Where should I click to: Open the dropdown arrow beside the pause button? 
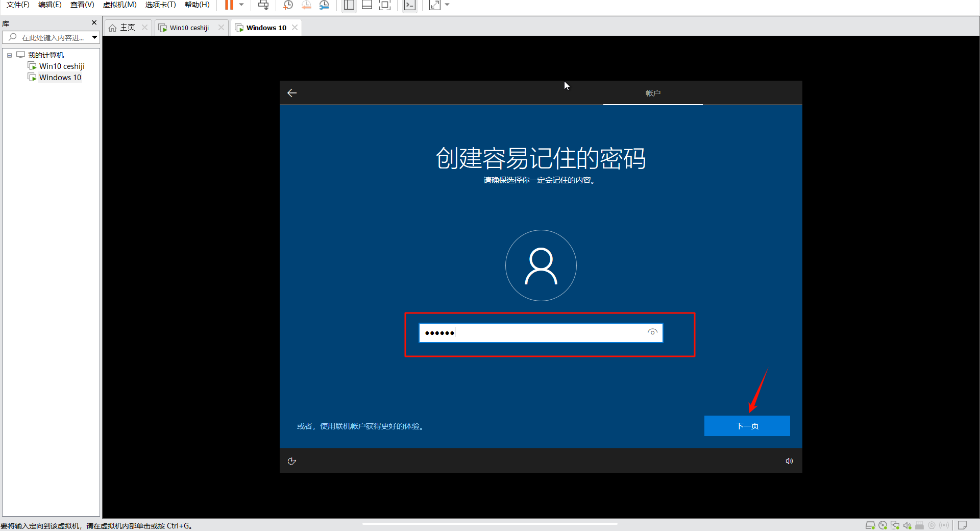pos(241,5)
